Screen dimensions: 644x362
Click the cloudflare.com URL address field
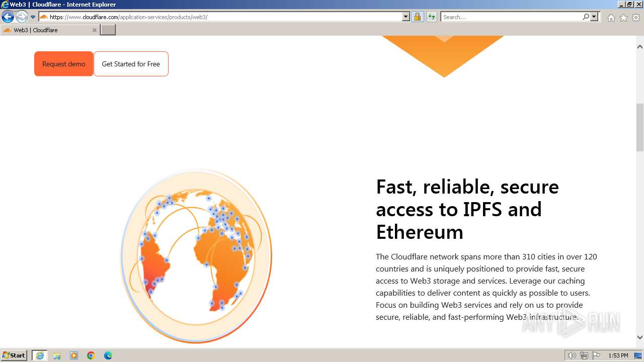coord(225,17)
